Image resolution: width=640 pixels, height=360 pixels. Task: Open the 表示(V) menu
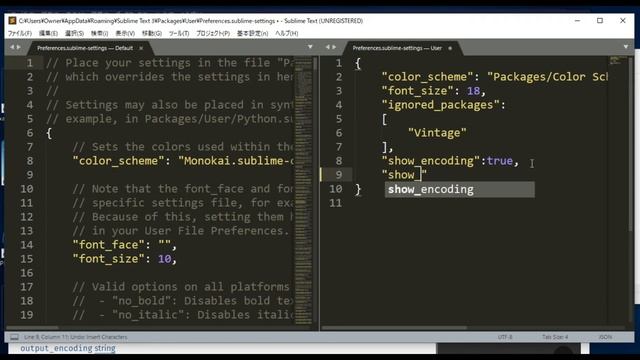pos(125,33)
